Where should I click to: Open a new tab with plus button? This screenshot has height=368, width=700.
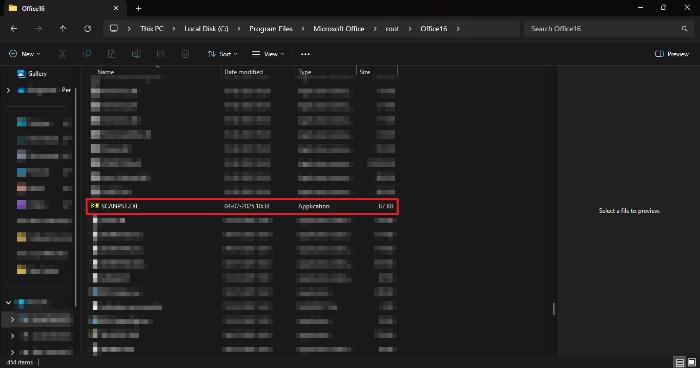point(138,8)
